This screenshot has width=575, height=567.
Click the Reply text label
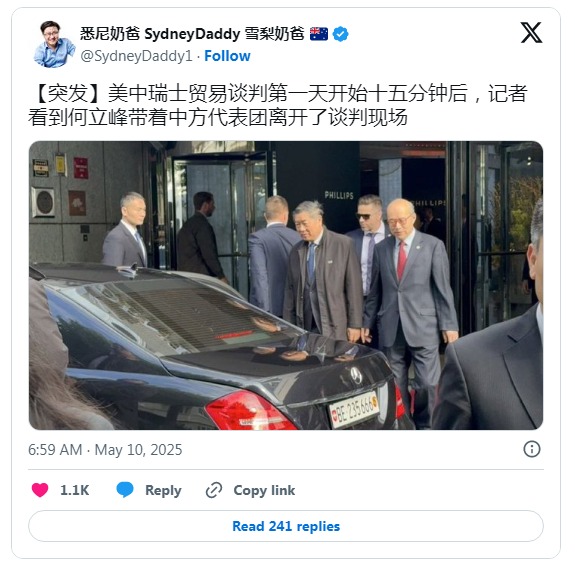(x=163, y=490)
